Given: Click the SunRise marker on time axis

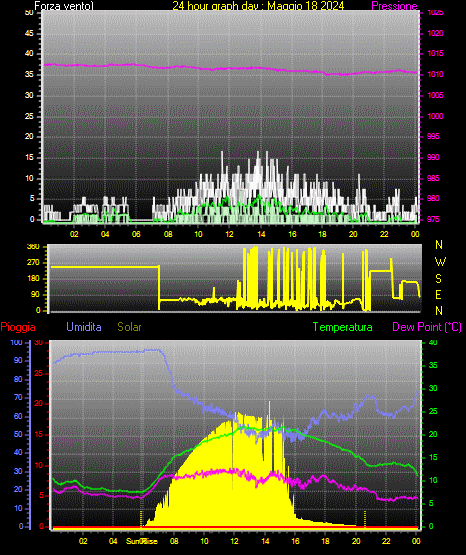Looking at the screenshot, I should point(142,541).
